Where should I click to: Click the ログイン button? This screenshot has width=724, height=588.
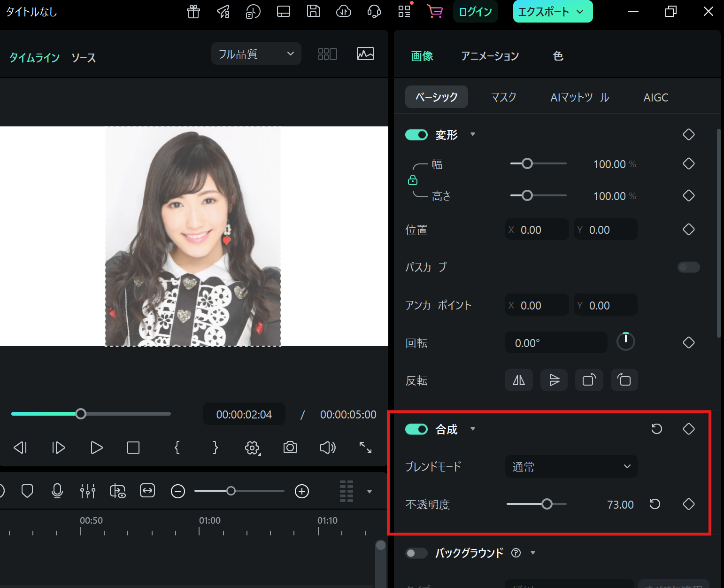[x=475, y=12]
